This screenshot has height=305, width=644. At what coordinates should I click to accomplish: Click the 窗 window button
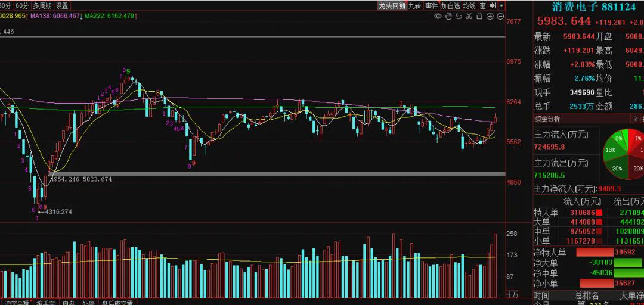482,6
